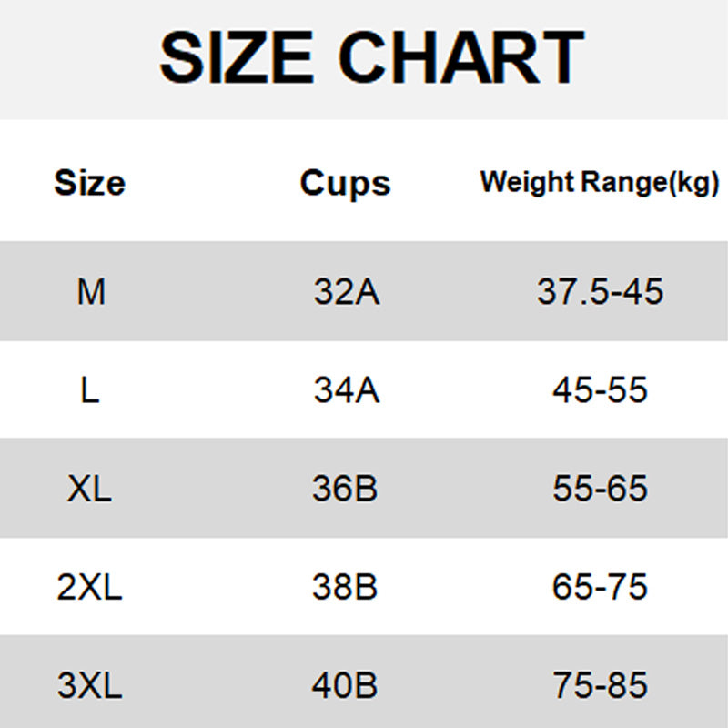728x728 pixels.
Task: Pick the 75-85 weight range cell
Action: [x=600, y=685]
